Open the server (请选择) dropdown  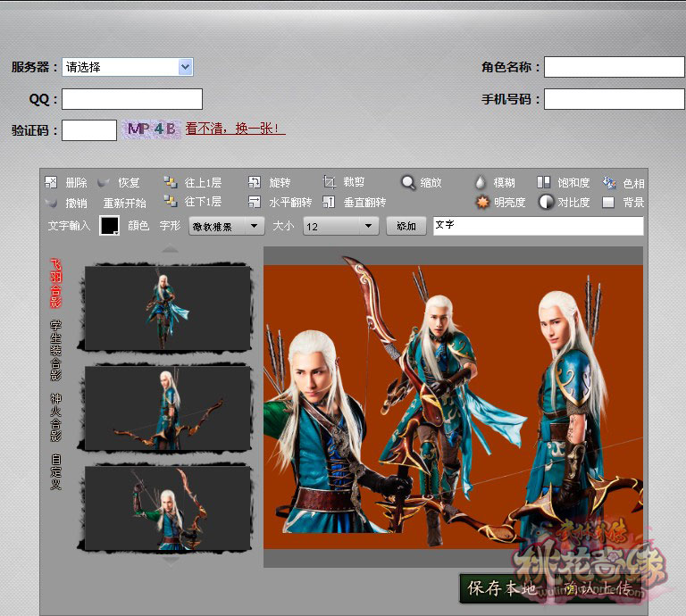click(128, 67)
